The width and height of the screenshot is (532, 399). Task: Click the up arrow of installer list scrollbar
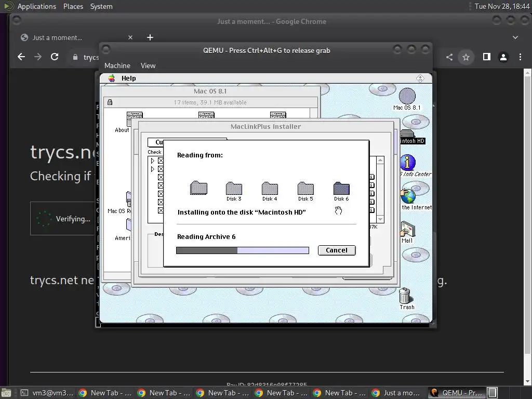click(x=380, y=160)
